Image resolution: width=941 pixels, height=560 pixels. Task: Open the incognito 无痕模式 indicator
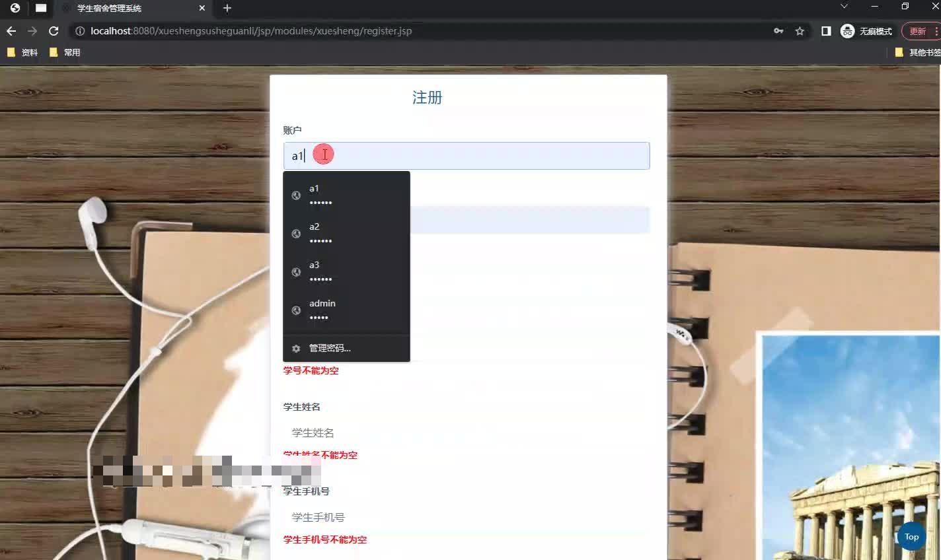tap(866, 31)
